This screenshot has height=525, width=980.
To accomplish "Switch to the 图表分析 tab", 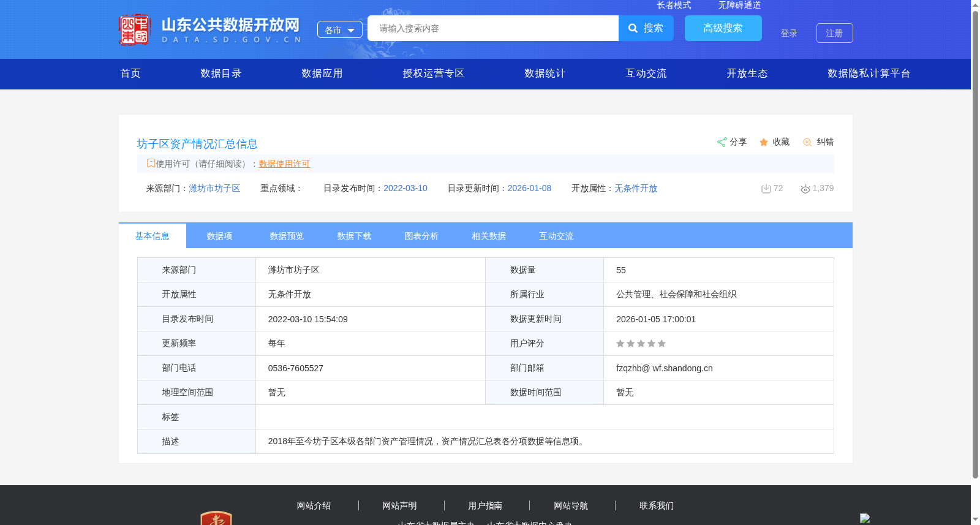I will pyautogui.click(x=422, y=236).
